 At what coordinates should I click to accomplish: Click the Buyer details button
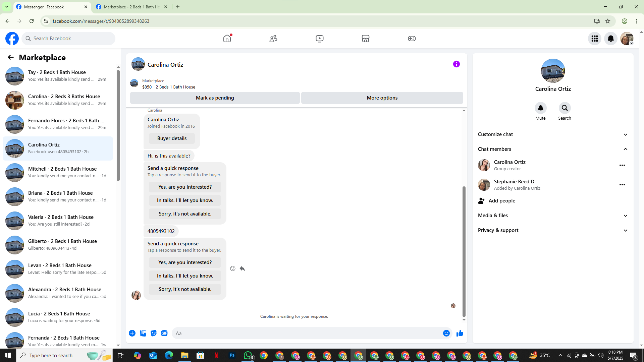172,138
